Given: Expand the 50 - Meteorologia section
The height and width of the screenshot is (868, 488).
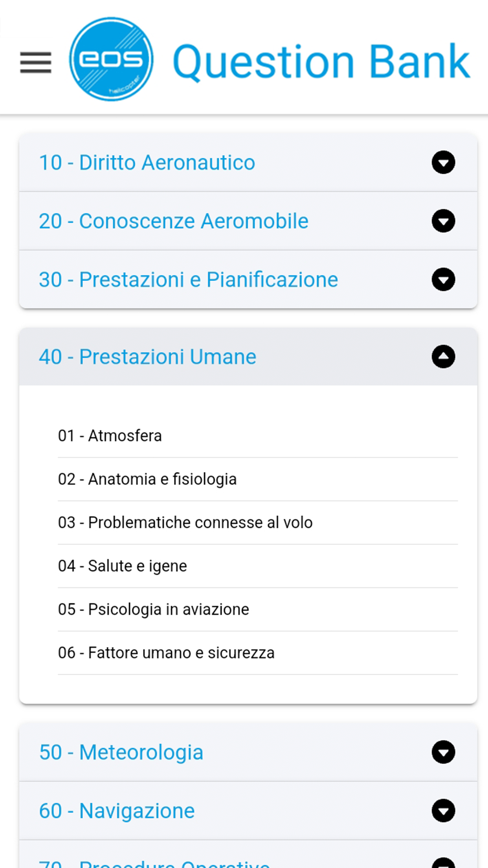Looking at the screenshot, I should 248,752.
